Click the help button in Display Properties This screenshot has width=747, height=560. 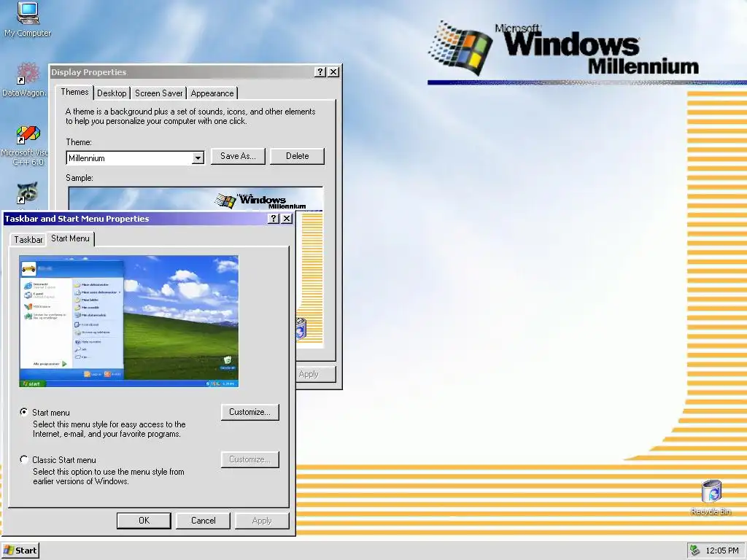pyautogui.click(x=320, y=72)
